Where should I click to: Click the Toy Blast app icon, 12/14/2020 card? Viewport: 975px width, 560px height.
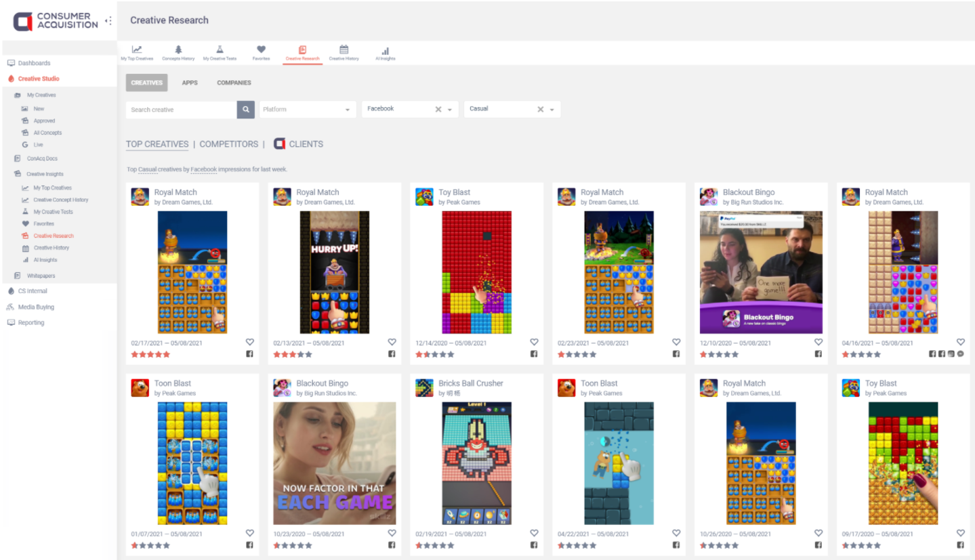424,197
